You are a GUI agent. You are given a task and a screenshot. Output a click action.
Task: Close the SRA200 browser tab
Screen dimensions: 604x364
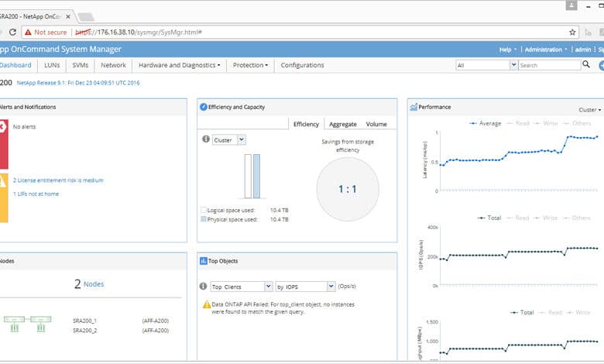pos(68,16)
